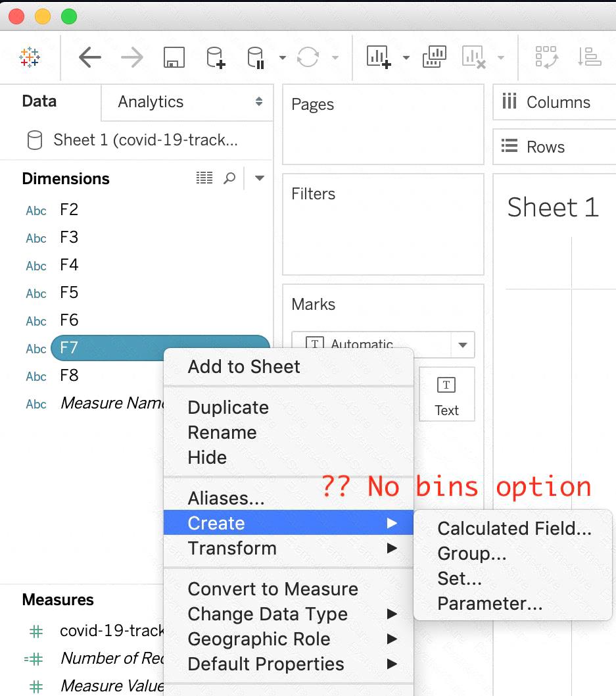Screen dimensions: 616x696
Task: Click the Analytics pane up-down selector arrows
Action: [x=259, y=102]
